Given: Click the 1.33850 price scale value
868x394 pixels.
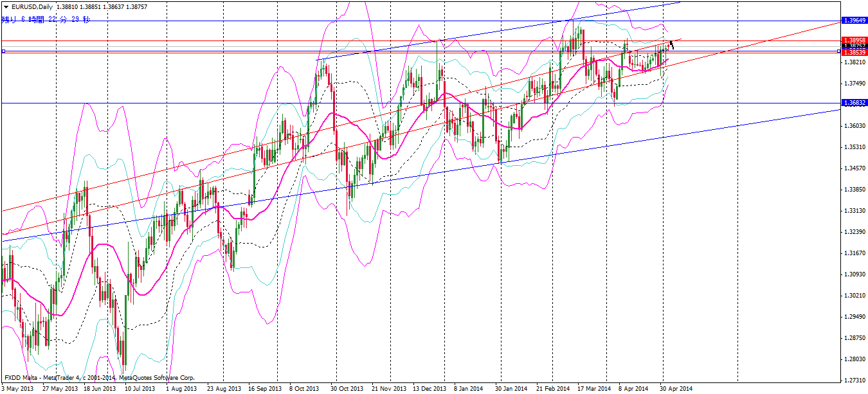Looking at the screenshot, I should 854,190.
